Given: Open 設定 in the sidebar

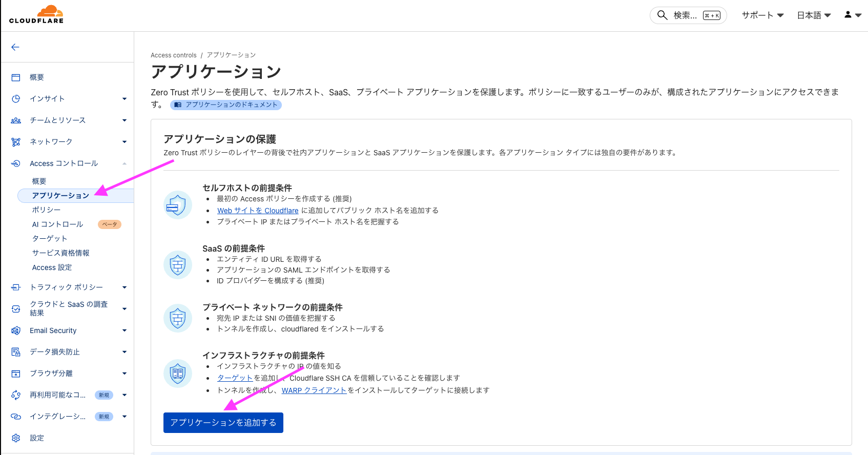Looking at the screenshot, I should pos(37,438).
